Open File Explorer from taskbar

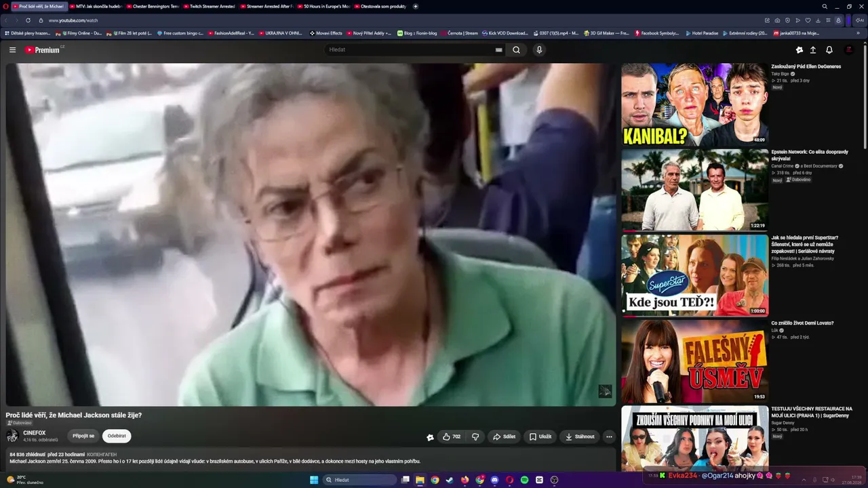click(x=420, y=480)
